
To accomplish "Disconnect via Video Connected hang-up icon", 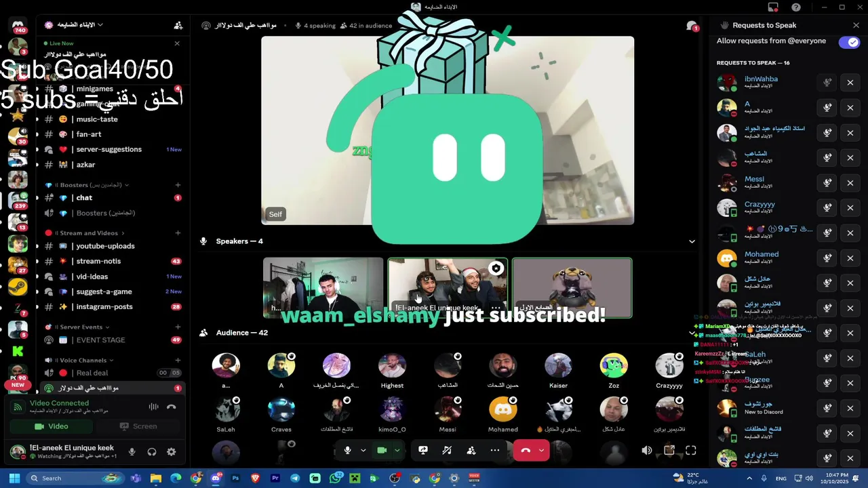I will click(x=172, y=407).
